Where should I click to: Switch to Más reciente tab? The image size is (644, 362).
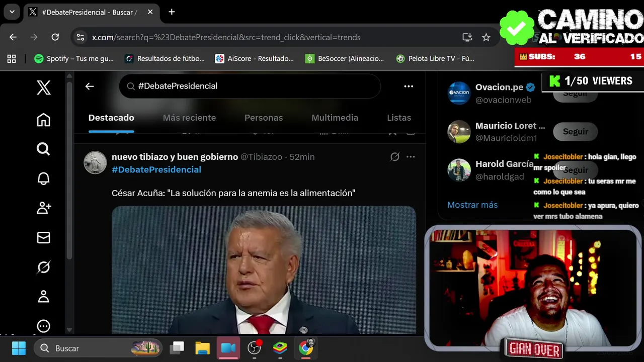pyautogui.click(x=189, y=118)
